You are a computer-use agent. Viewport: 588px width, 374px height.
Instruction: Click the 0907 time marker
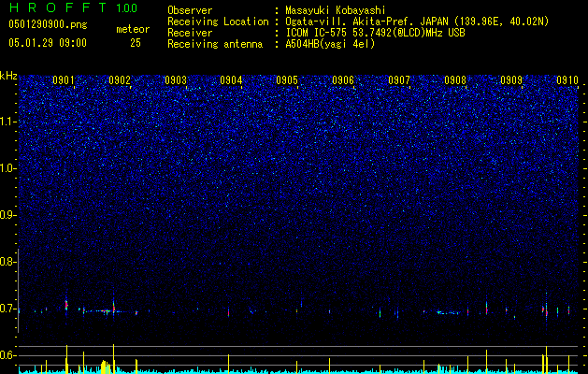[x=399, y=80]
